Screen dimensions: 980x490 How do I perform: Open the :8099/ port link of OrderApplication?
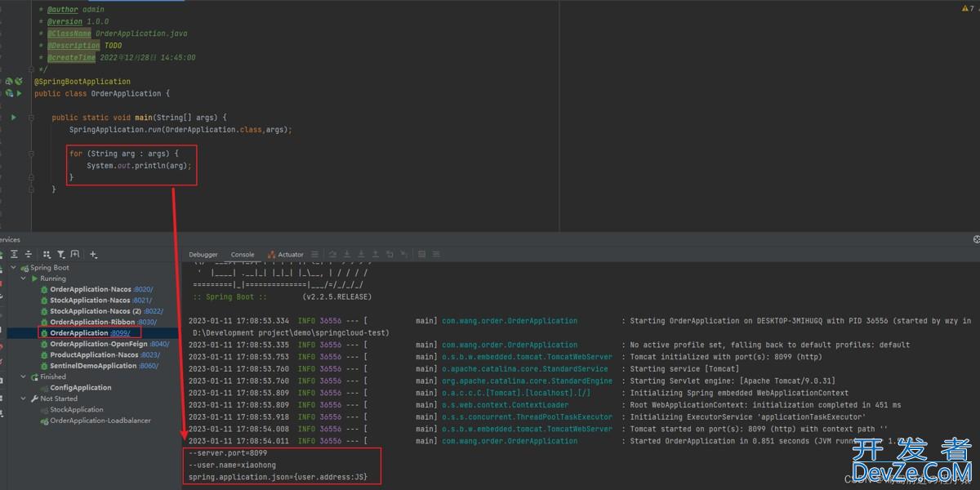click(120, 333)
